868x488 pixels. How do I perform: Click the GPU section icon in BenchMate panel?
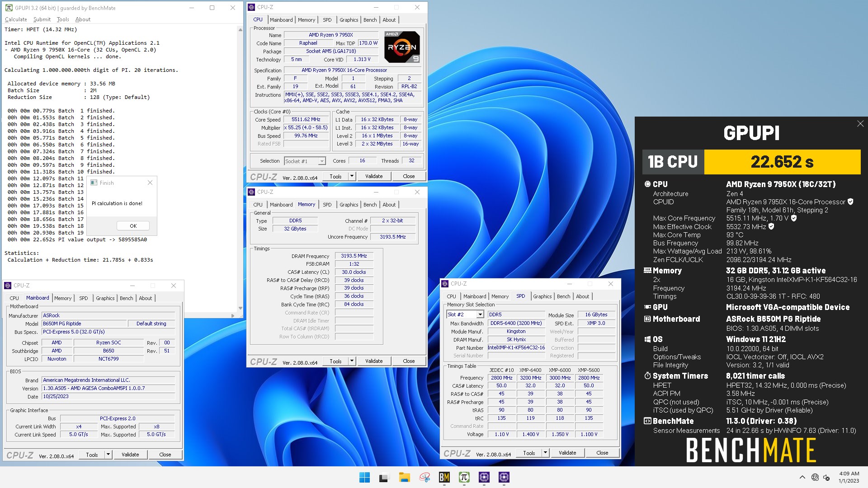(647, 307)
